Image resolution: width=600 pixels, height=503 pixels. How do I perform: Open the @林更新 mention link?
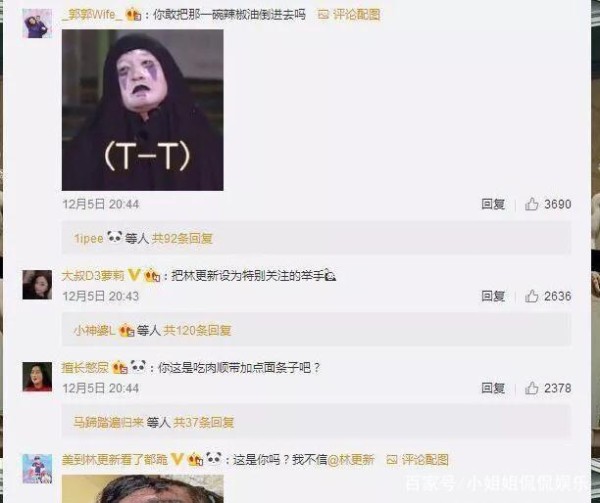[x=351, y=459]
